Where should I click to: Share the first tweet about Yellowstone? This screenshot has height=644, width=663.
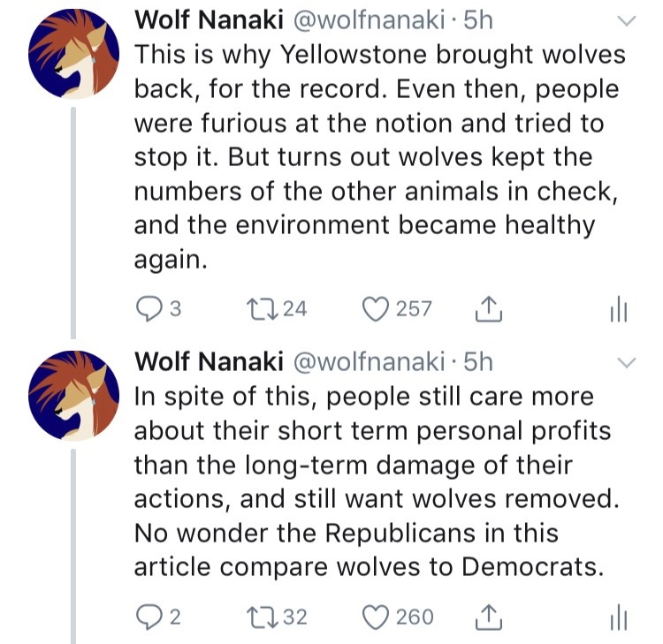coord(489,308)
